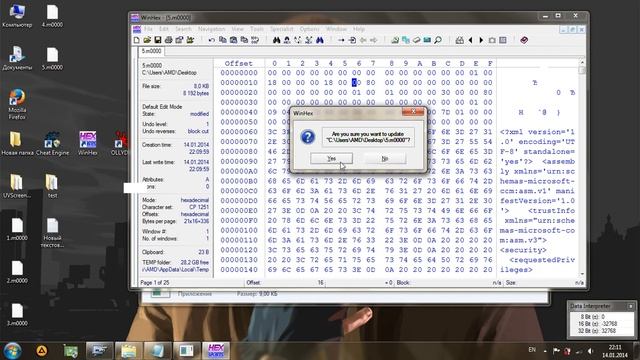The width and height of the screenshot is (640, 360).
Task: Confirm the update by clicking Yes
Action: point(331,158)
